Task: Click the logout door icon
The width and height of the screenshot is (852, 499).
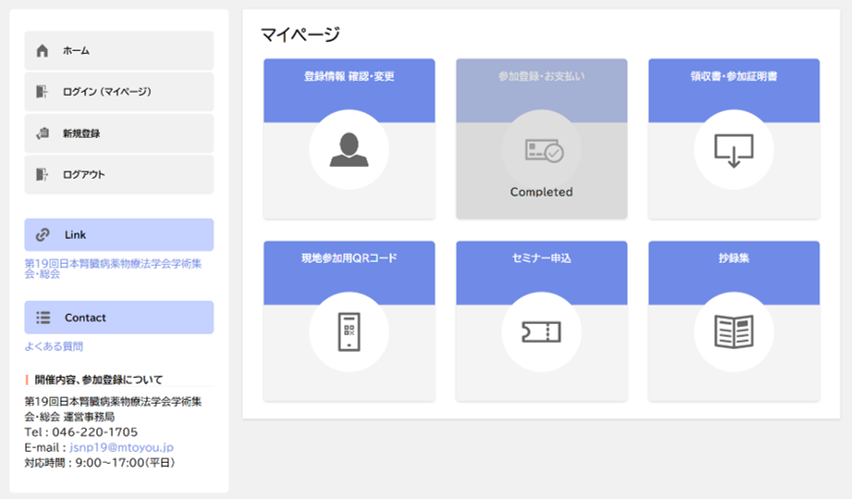Action: pos(42,174)
